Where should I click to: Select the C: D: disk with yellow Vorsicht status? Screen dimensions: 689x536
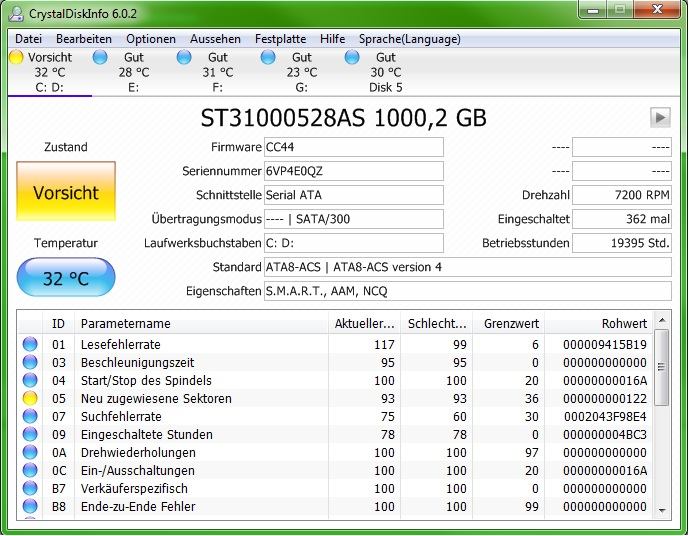[49, 72]
